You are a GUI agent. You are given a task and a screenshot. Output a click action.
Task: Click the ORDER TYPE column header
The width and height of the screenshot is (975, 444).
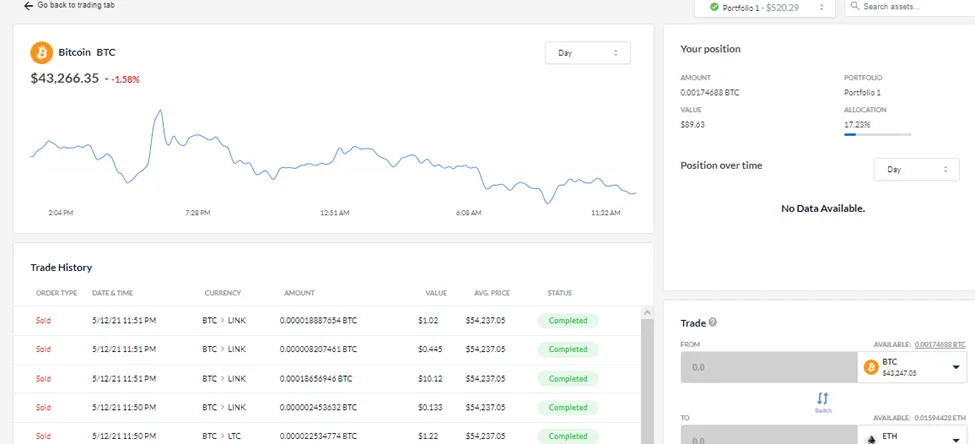point(57,293)
